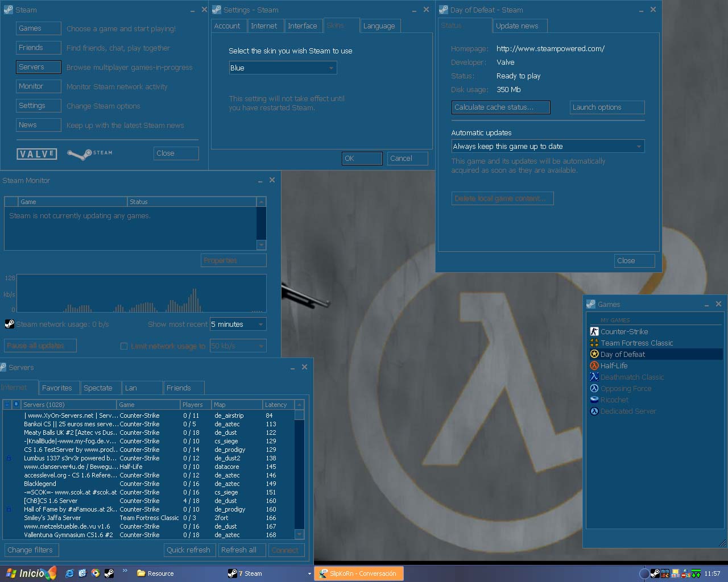Viewport: 728px width, 582px height.
Task: Click Cancel in Settings window
Action: pyautogui.click(x=407, y=159)
